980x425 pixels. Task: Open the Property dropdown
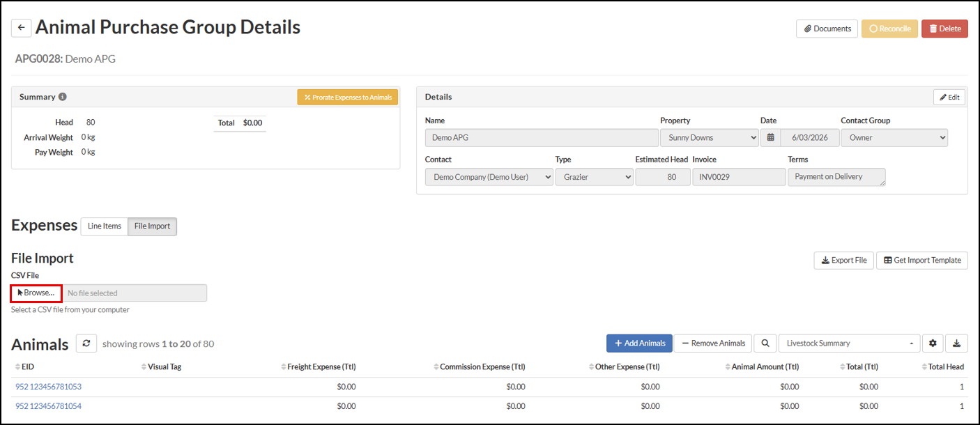709,138
